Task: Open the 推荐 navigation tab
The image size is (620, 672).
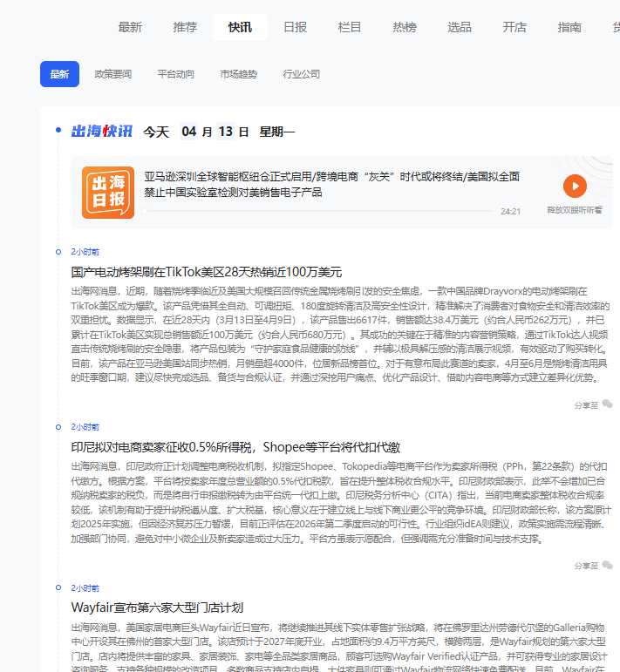Action: (x=185, y=27)
